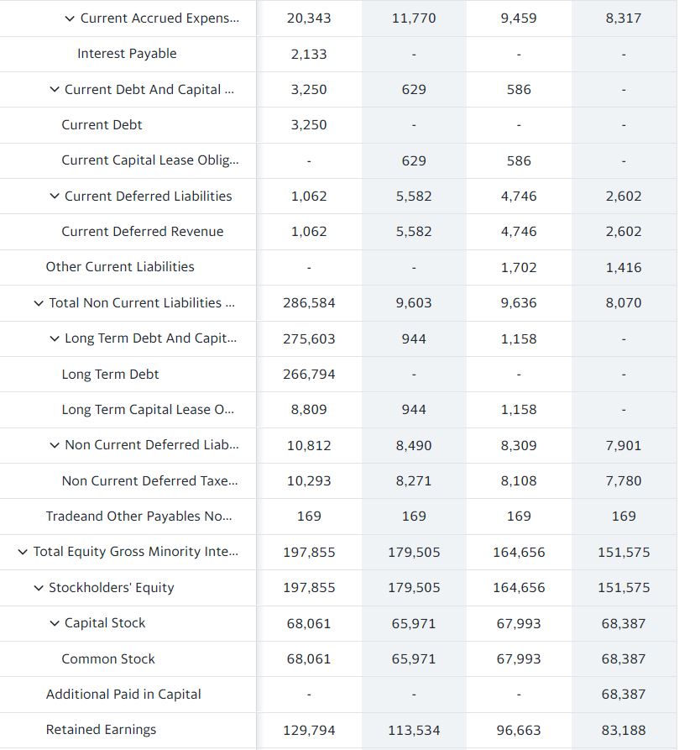Collapse the Current Accrued Expenses row group
Viewport: 700px width, 750px height.
(70, 18)
